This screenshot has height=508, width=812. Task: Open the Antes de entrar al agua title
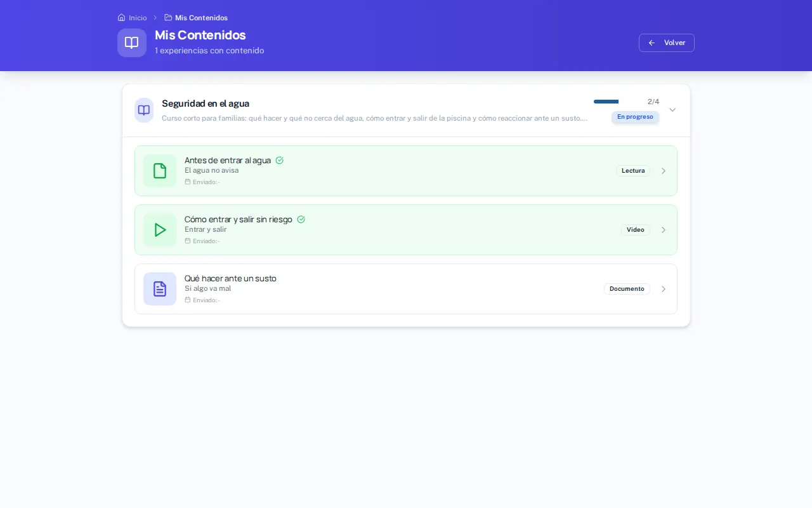coord(228,161)
